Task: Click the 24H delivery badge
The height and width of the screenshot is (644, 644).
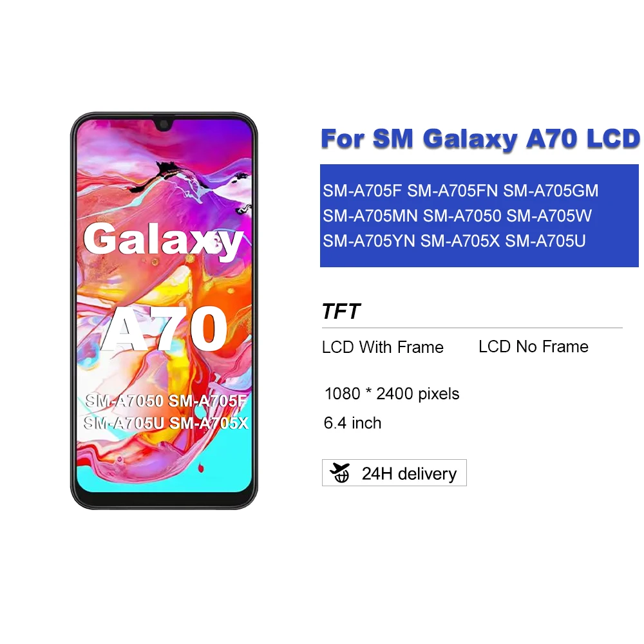Action: (394, 473)
